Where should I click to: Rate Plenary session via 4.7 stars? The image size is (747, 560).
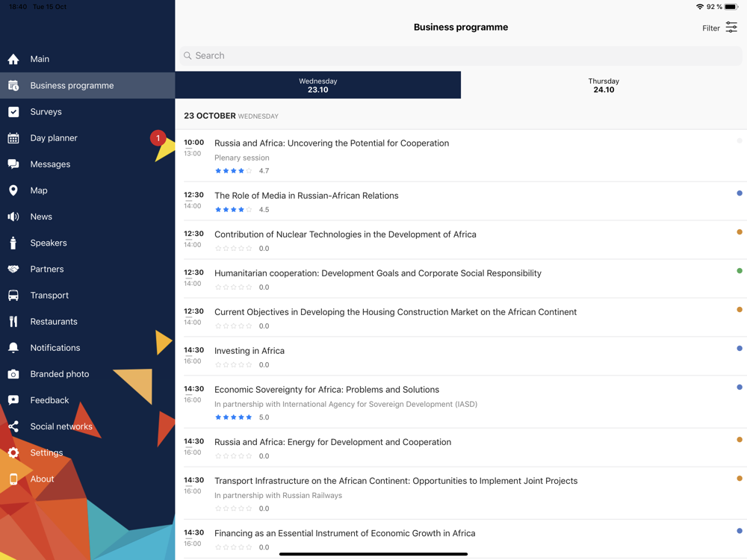233,170
